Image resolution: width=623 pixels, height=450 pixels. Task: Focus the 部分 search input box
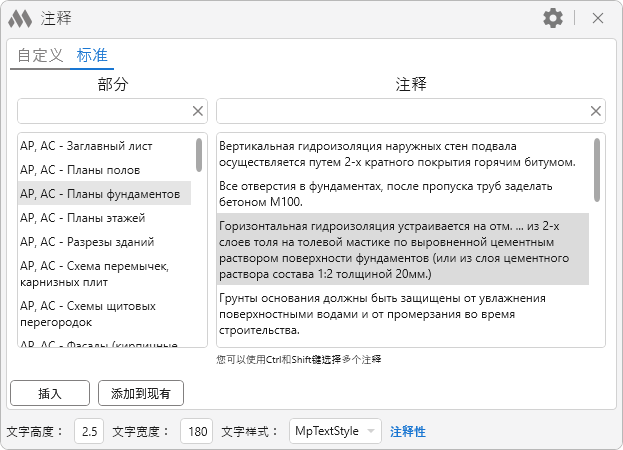[x=103, y=111]
